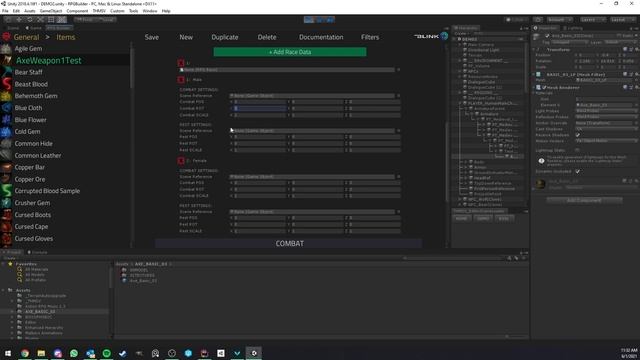Select the AxeWeapon1Test item
Image resolution: width=640 pixels, height=360 pixels.
[x=48, y=60]
